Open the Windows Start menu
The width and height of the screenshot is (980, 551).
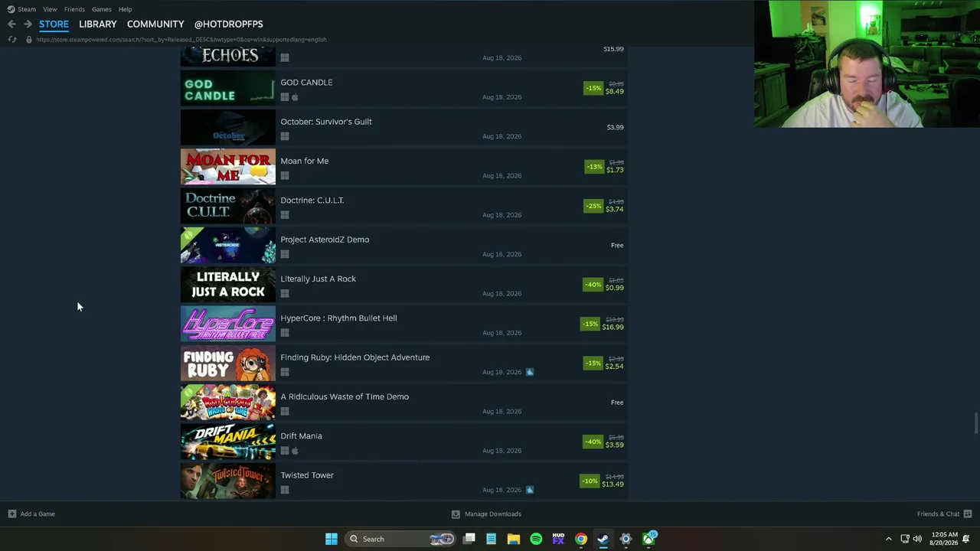point(332,539)
